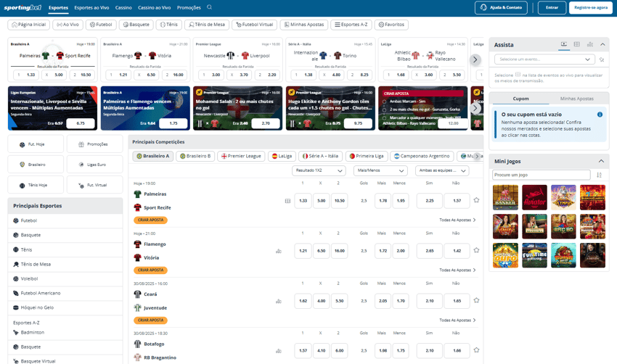Open the Resultado 1X2 market dropdown
617x364 pixels.
tap(319, 170)
